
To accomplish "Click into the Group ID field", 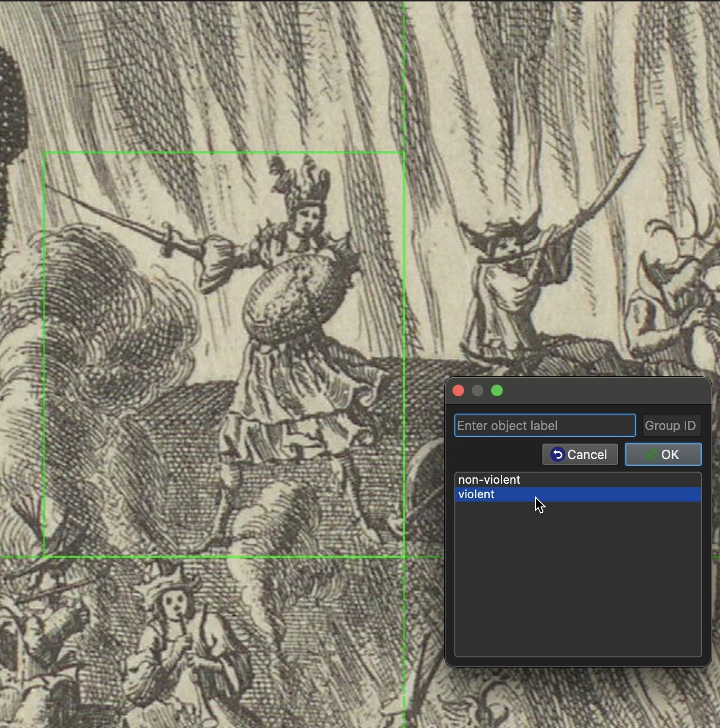I will click(671, 426).
